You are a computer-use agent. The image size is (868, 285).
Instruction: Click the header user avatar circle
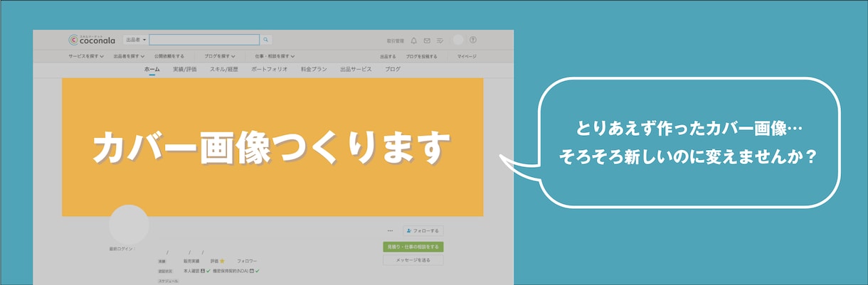click(458, 40)
